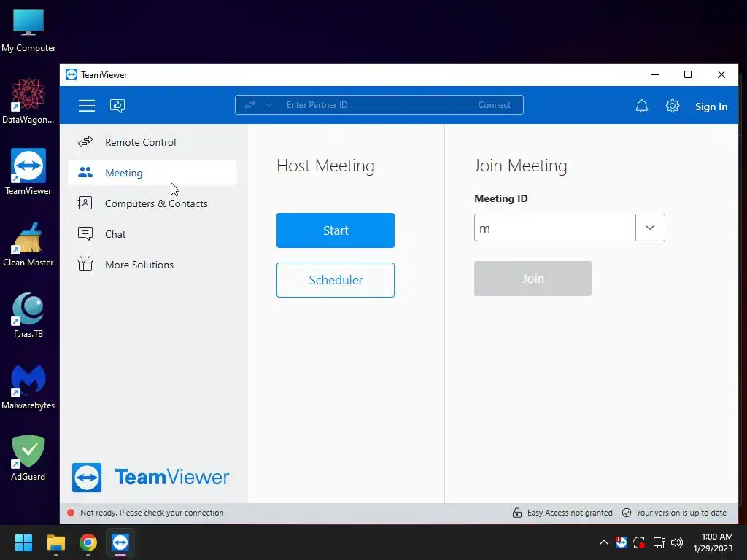
Task: Open More Solutions
Action: click(152, 264)
